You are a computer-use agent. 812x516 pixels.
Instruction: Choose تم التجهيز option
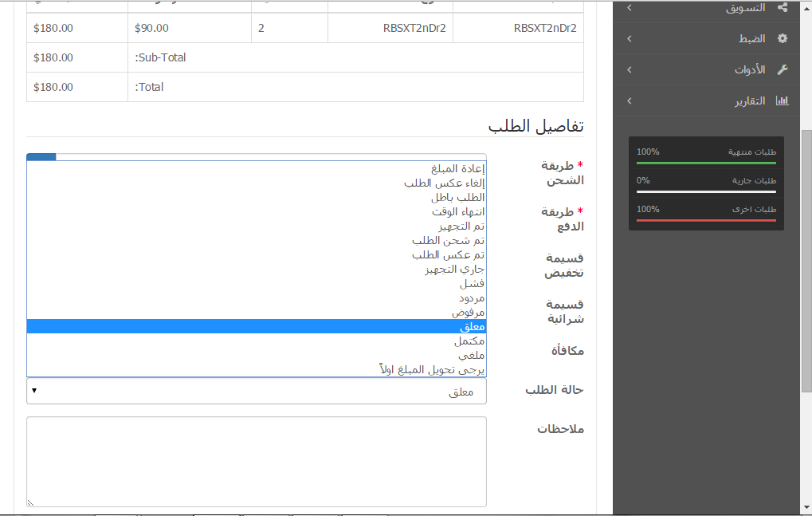[257, 226]
